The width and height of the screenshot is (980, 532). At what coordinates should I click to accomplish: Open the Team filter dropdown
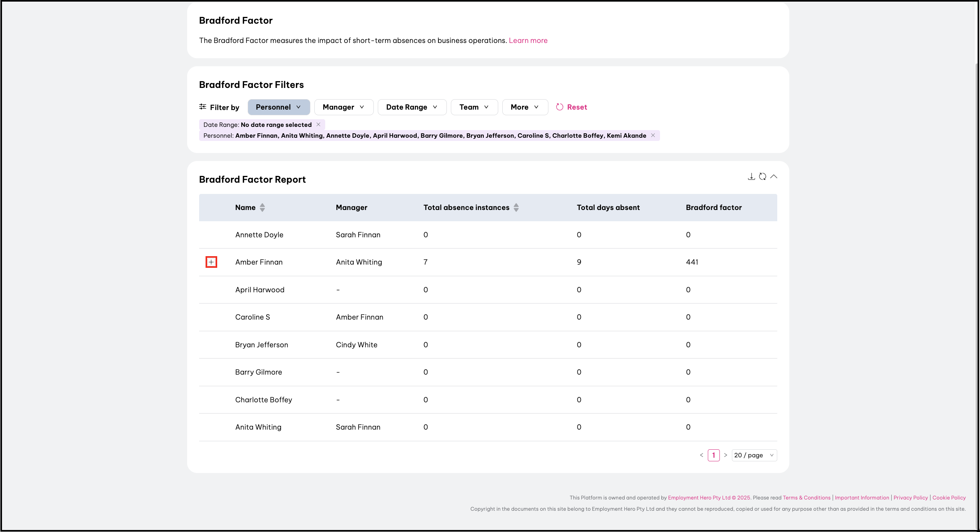tap(474, 107)
